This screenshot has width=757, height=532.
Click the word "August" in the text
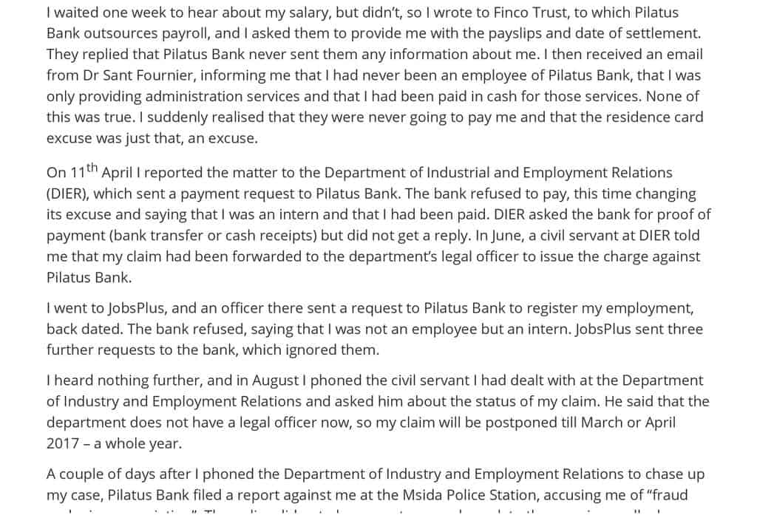pyautogui.click(x=276, y=381)
